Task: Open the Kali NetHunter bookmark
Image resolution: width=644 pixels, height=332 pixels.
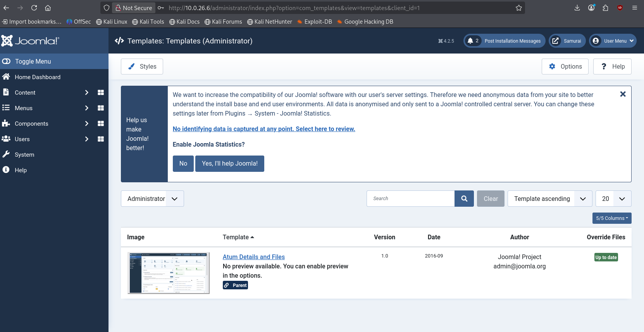Action: click(x=270, y=22)
